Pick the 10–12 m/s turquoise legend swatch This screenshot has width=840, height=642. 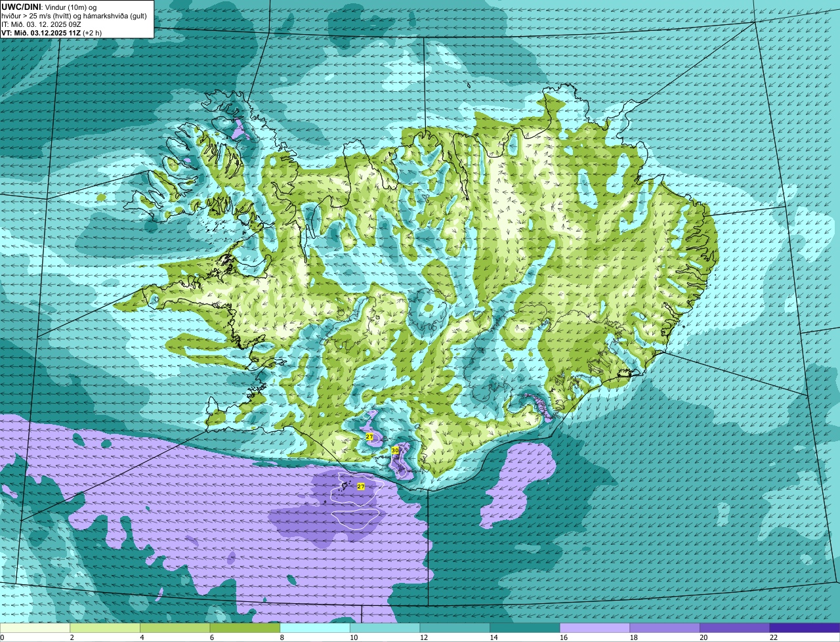pyautogui.click(x=385, y=628)
